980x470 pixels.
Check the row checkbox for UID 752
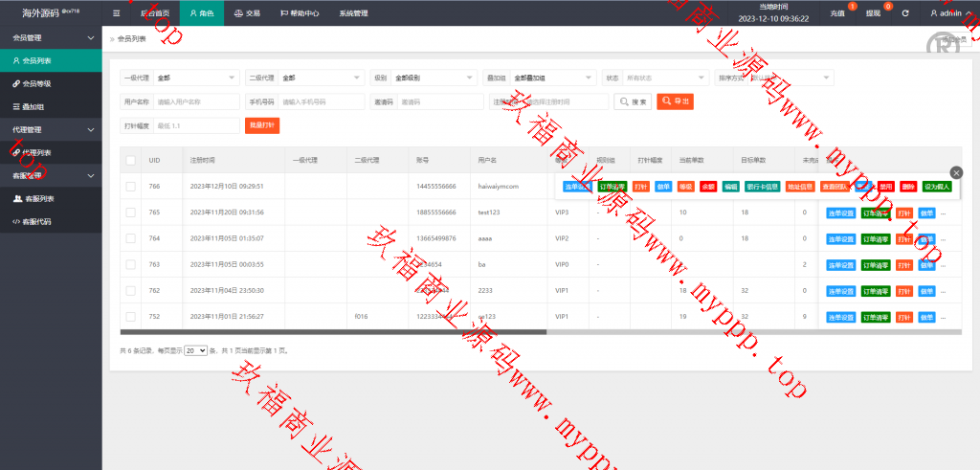pos(130,317)
